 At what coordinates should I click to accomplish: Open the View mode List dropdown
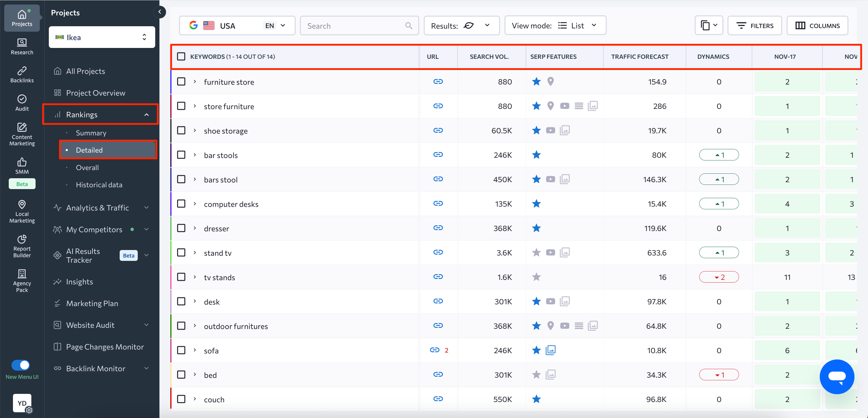coord(555,26)
